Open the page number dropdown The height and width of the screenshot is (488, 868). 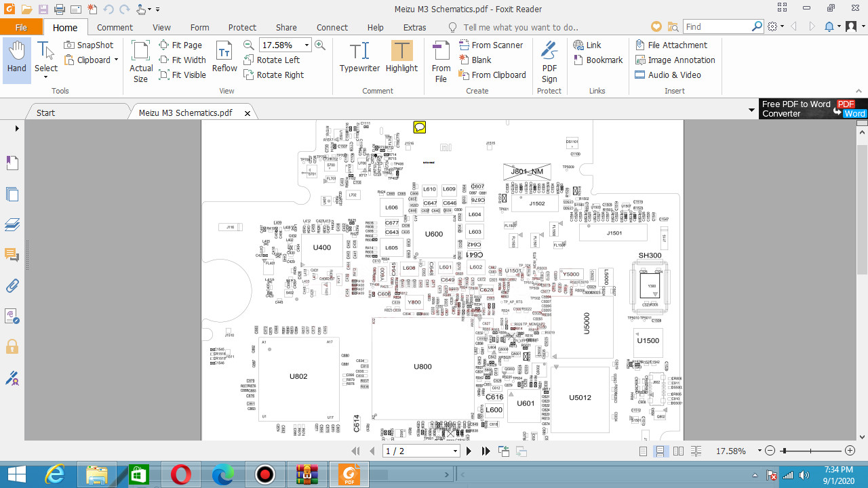click(x=455, y=451)
